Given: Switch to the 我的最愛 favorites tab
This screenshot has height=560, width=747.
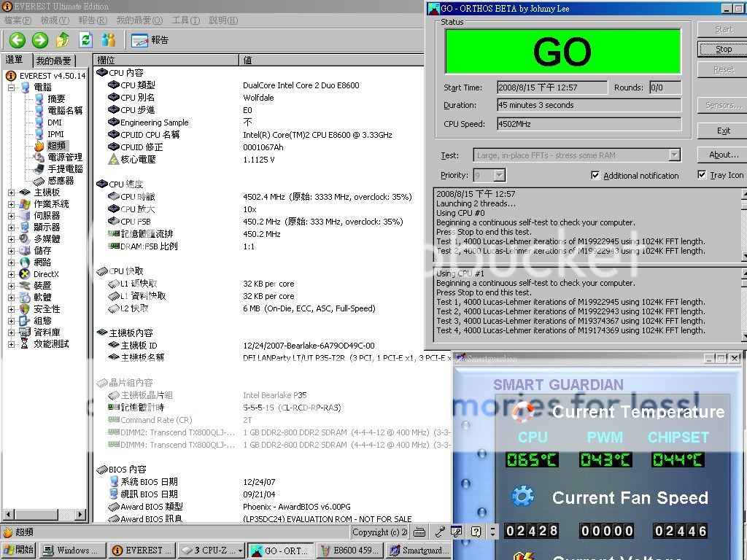Looking at the screenshot, I should point(54,61).
